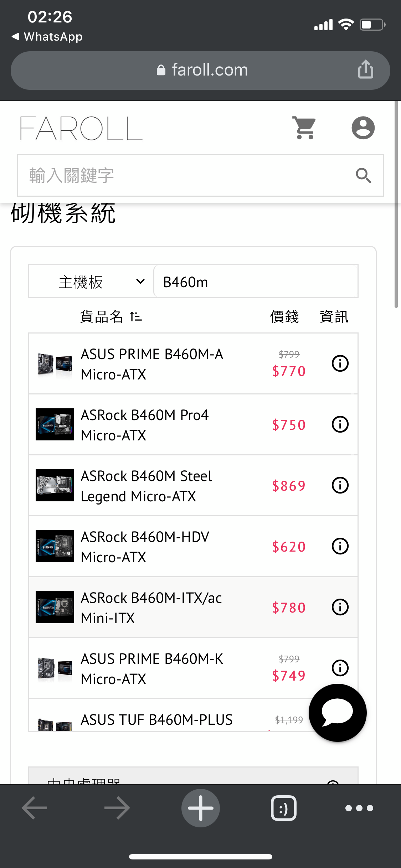Tap the B460m filter text field
The width and height of the screenshot is (401, 868).
(x=255, y=282)
